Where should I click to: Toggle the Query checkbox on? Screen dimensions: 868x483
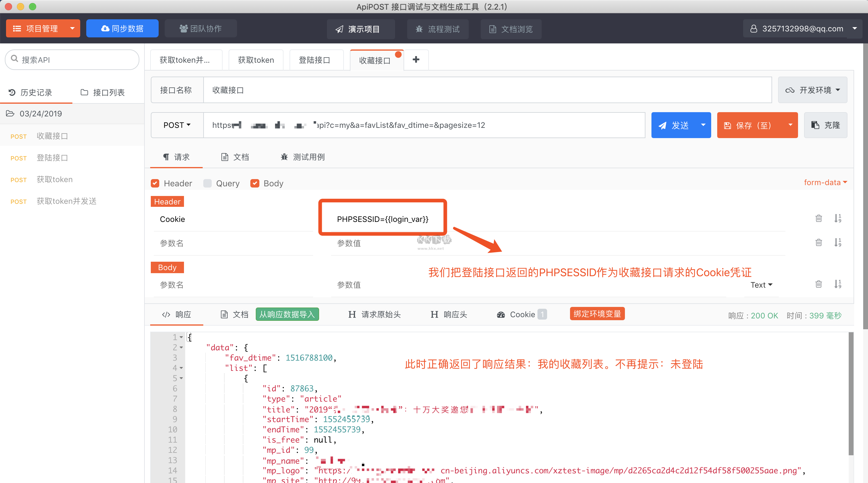click(x=207, y=183)
